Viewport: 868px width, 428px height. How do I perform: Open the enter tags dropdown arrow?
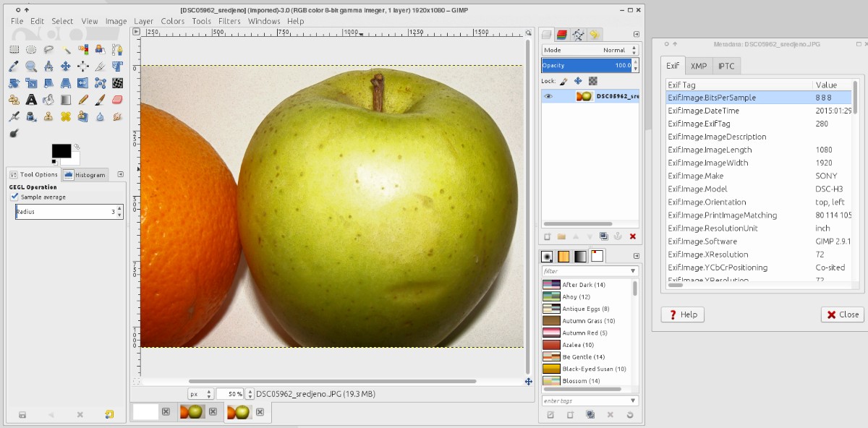(x=633, y=401)
